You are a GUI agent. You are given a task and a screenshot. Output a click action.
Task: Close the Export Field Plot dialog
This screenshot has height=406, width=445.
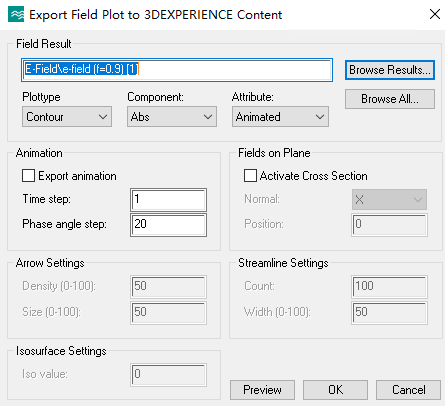click(x=435, y=14)
